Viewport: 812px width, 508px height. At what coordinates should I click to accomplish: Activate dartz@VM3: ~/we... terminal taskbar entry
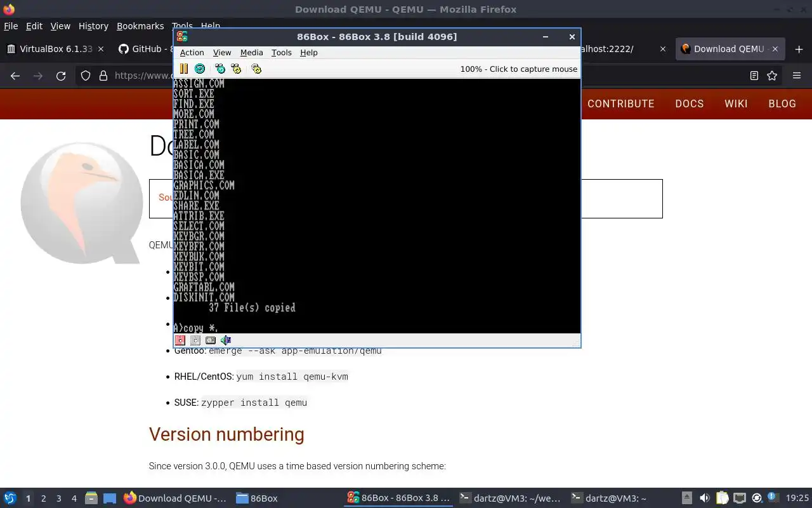[x=510, y=498]
